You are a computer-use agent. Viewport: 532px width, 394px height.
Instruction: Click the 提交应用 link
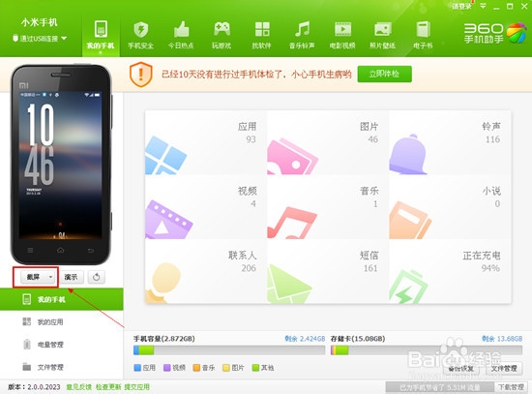point(136,387)
